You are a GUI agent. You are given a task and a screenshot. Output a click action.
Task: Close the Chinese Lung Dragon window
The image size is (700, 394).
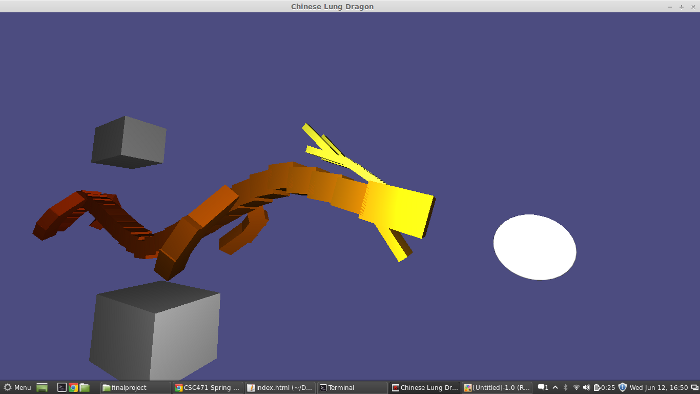[x=693, y=7]
